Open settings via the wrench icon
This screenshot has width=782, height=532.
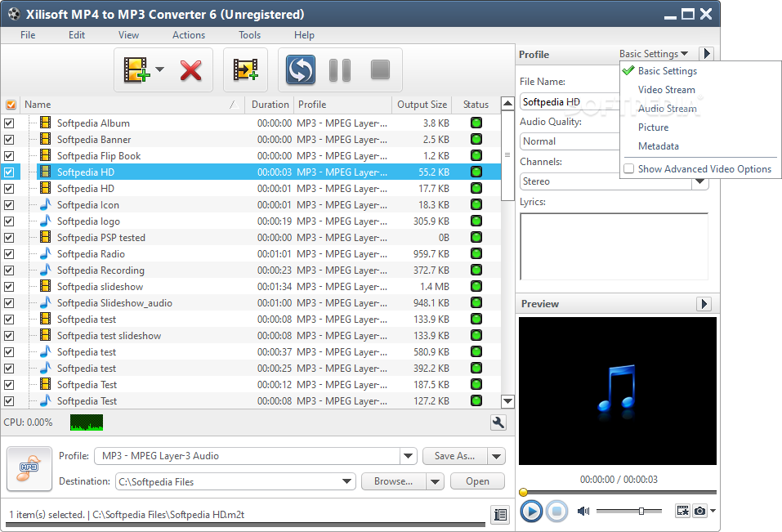pyautogui.click(x=498, y=422)
